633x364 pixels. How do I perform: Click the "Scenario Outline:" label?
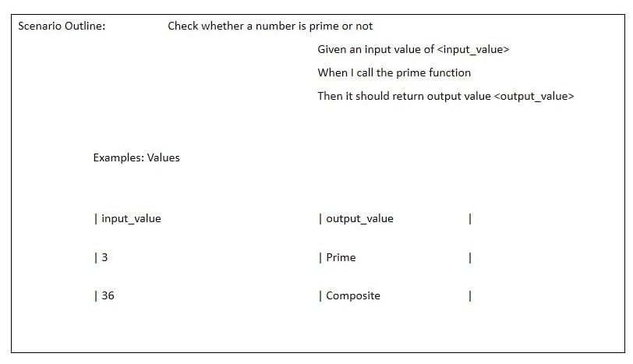click(x=62, y=26)
